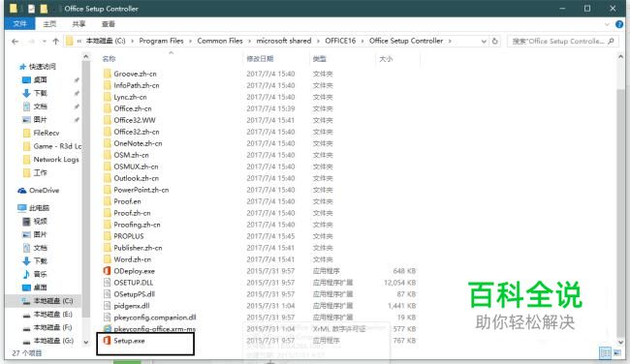This screenshot has height=364, width=630.
Task: Sort by 类型 column header
Action: [x=320, y=59]
